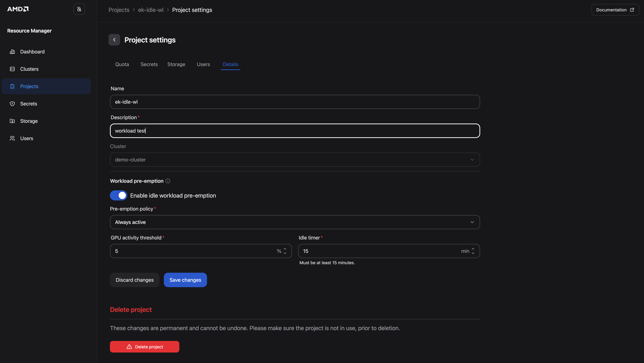Click the Description input field
644x363 pixels.
(x=295, y=131)
